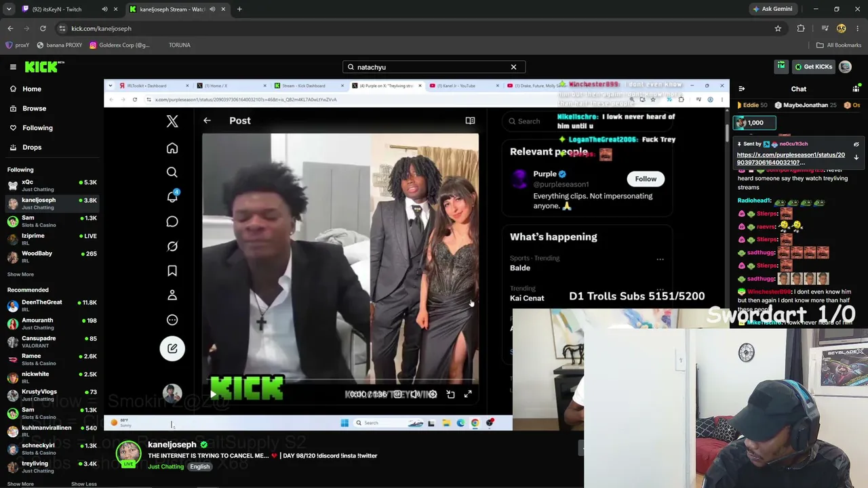868x488 pixels.
Task: Open the chat users list icon
Action: [x=856, y=89]
